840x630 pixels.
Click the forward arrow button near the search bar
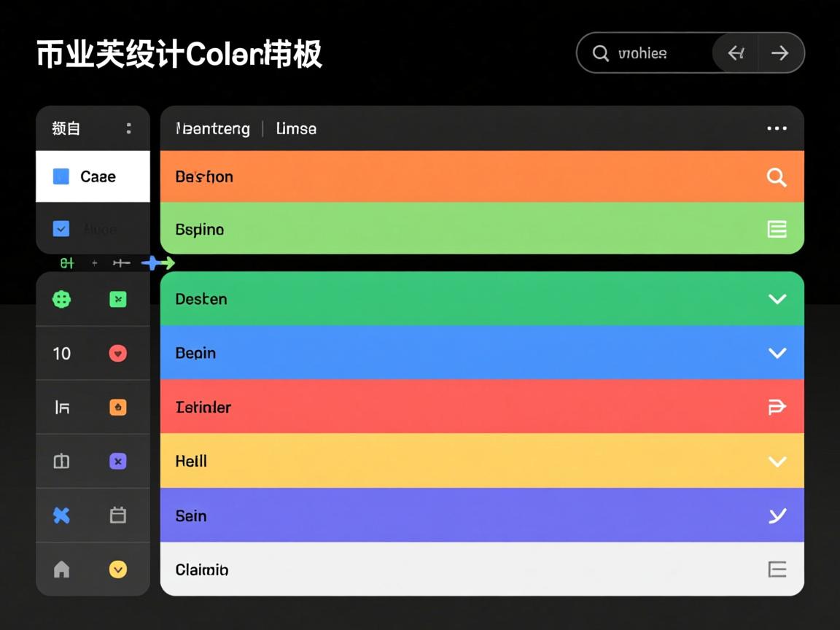(x=779, y=52)
